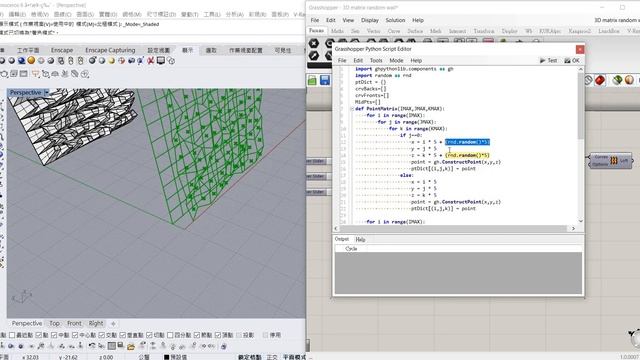640x360 pixels.
Task: Switch to the Top viewport tab
Action: tap(54, 323)
